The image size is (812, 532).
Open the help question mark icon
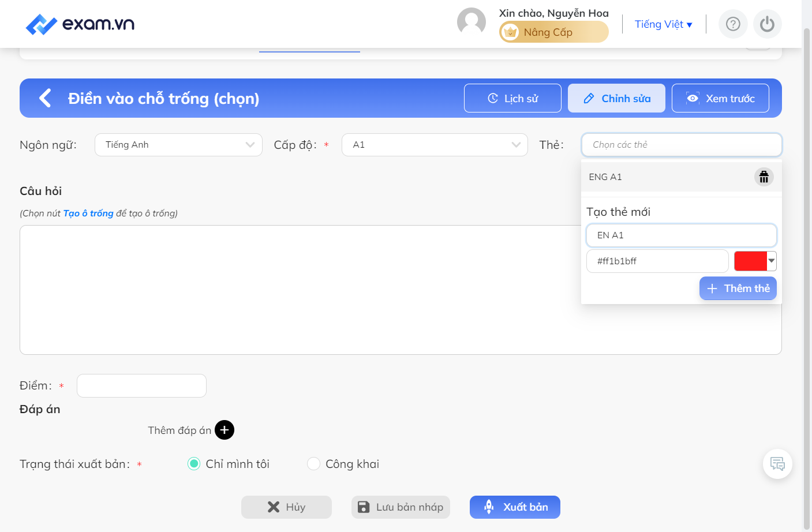[733, 24]
